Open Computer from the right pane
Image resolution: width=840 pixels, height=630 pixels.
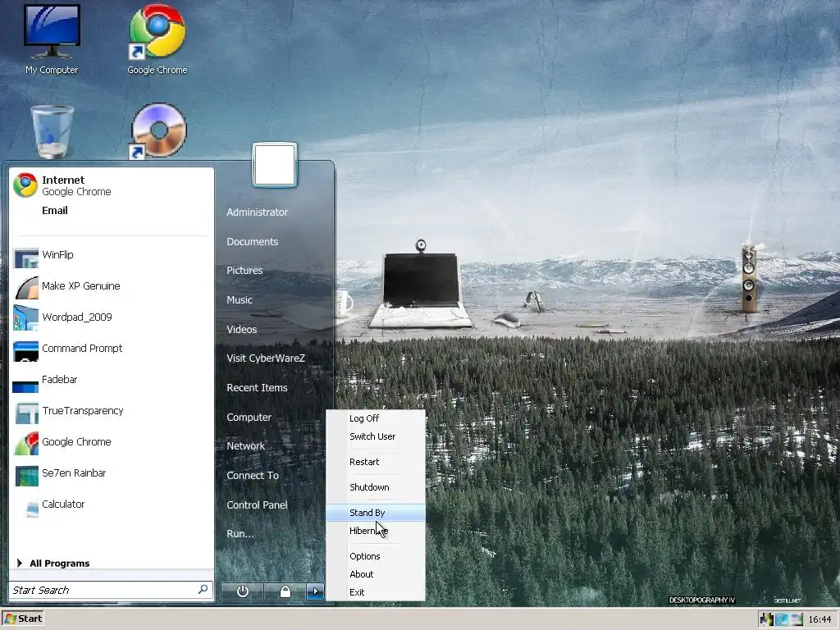[x=249, y=418]
